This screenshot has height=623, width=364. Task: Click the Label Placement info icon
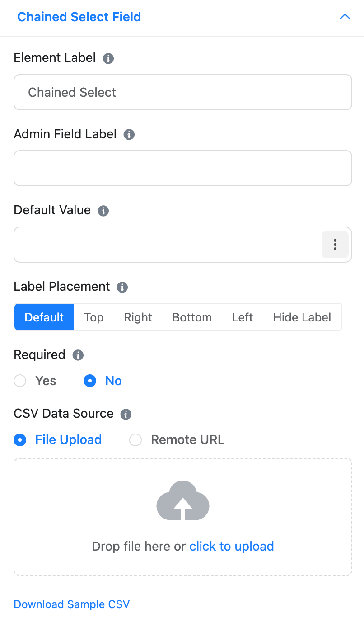click(122, 287)
